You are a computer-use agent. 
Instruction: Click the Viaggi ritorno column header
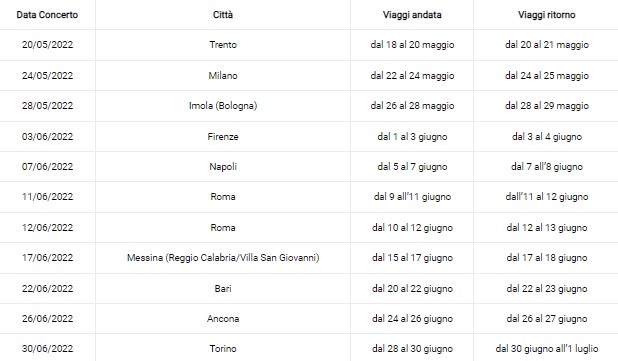(x=547, y=15)
